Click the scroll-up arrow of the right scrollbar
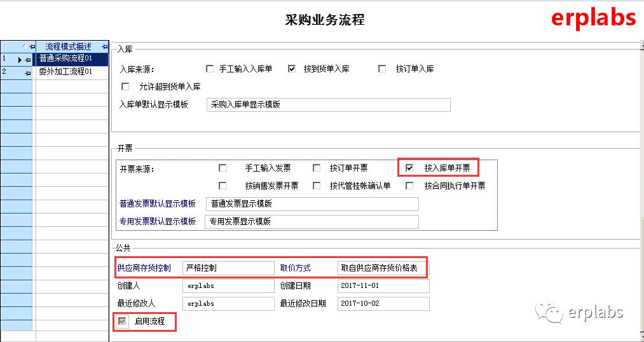644x342 pixels. click(642, 44)
